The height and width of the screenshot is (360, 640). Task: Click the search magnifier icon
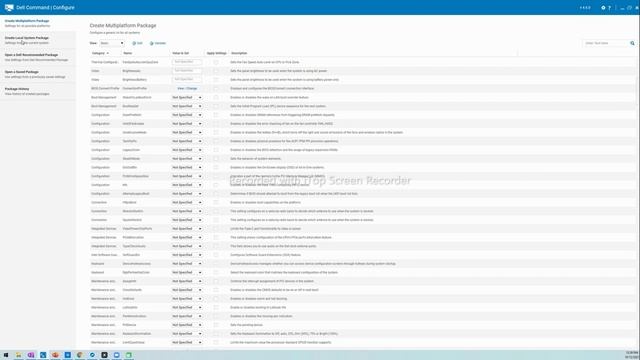[x=632, y=43]
